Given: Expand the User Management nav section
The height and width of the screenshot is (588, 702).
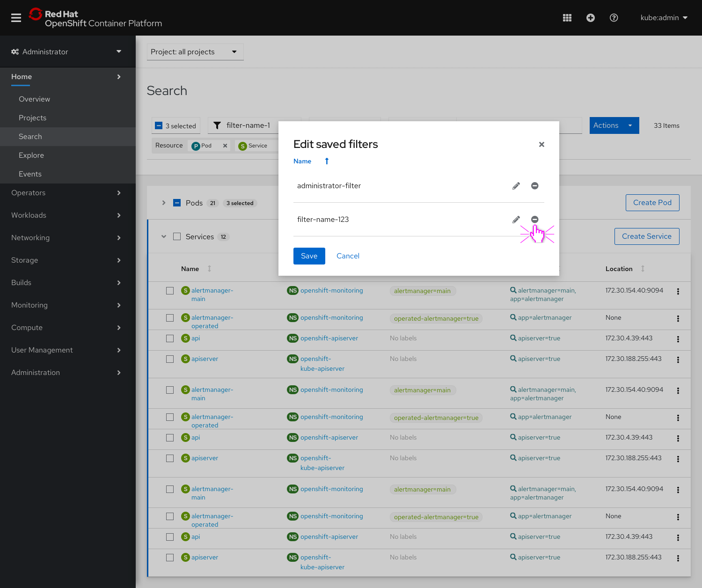Looking at the screenshot, I should (67, 350).
